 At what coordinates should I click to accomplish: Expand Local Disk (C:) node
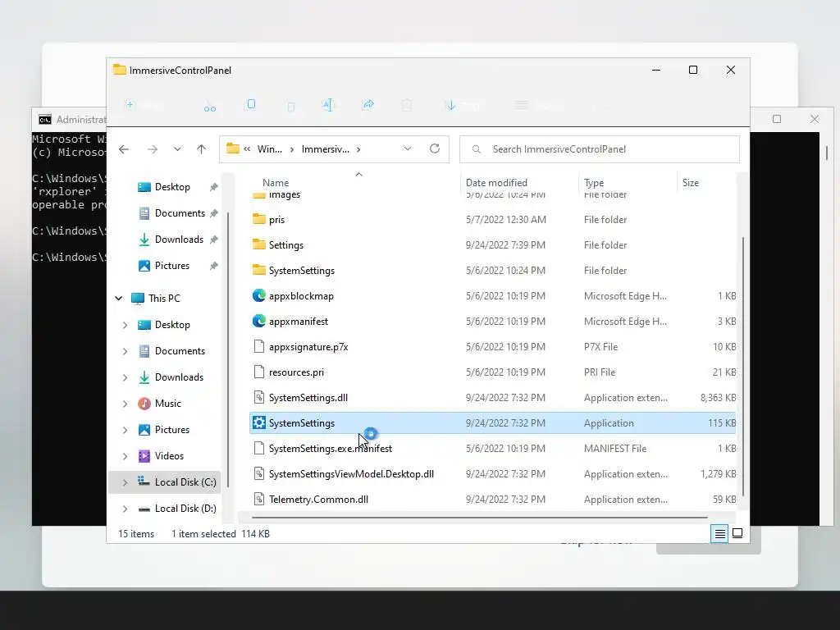click(125, 482)
